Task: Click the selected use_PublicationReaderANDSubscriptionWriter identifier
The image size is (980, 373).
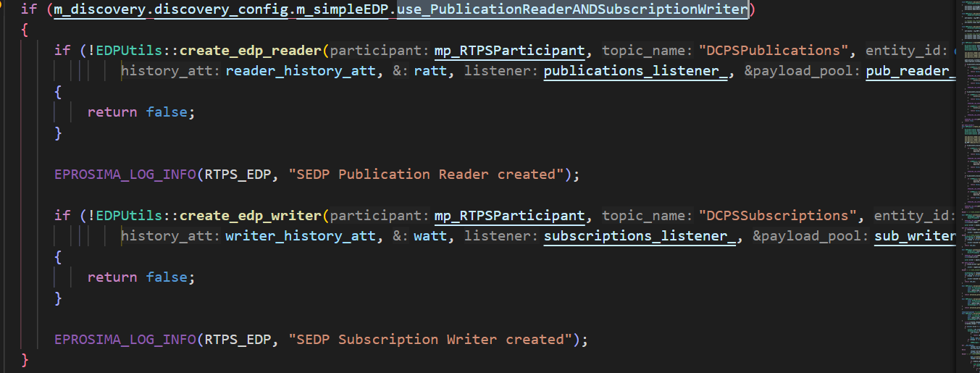Action: (572, 9)
